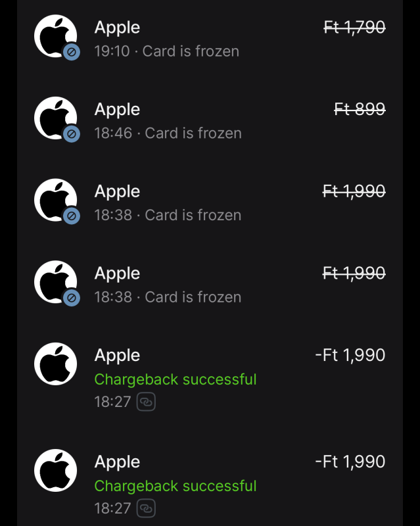
Task: Tap the Apple logo of the 19:10 transaction
Action: click(x=55, y=36)
